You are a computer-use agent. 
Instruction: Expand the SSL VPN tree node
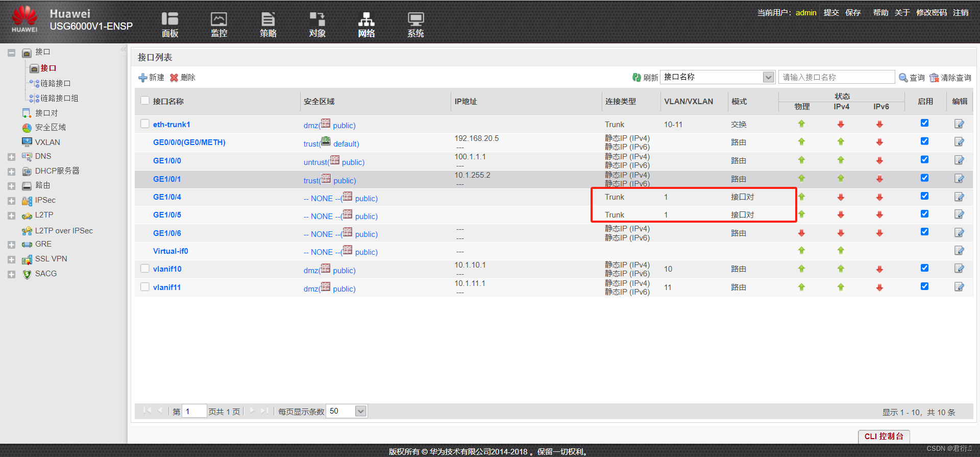(11, 260)
